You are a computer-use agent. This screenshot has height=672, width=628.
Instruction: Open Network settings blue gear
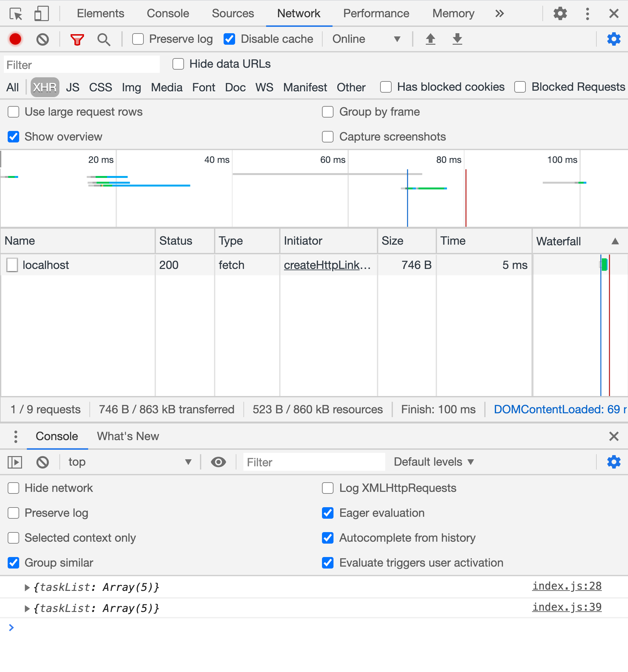tap(614, 39)
